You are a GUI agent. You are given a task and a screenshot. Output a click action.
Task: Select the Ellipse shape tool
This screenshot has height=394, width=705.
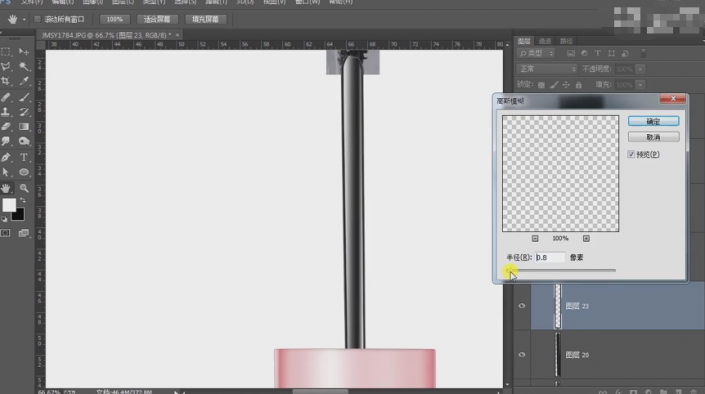click(24, 172)
